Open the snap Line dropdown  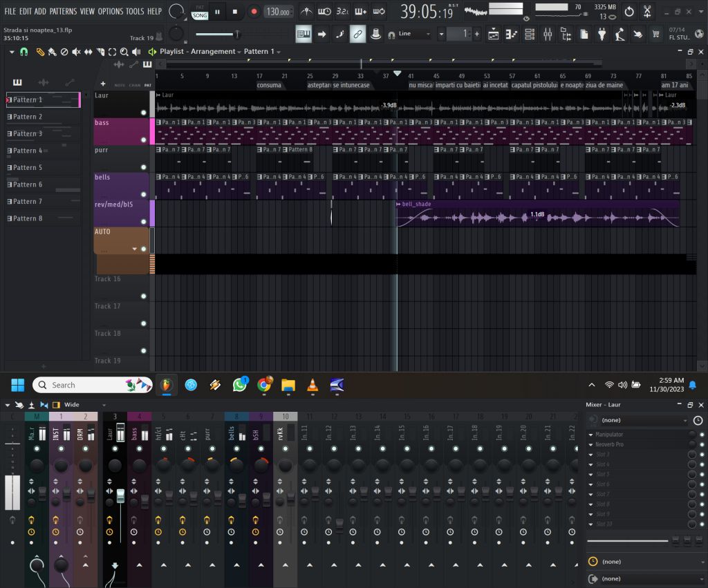click(413, 34)
